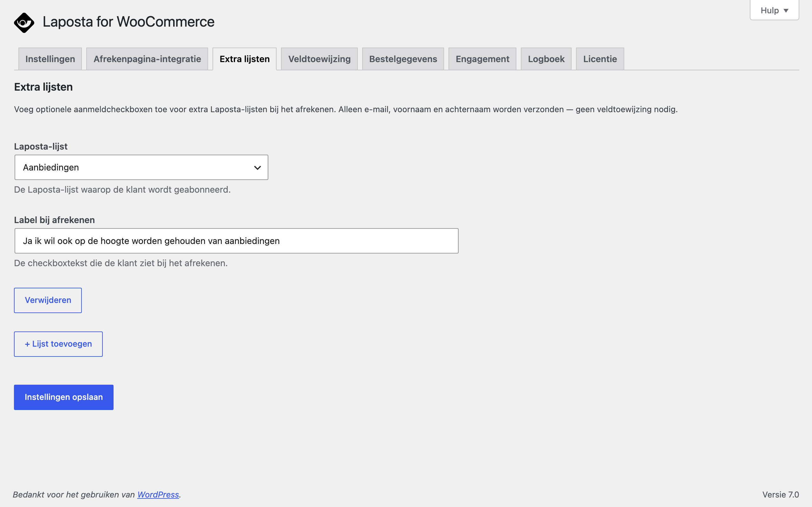Switch to the Instellingen tab
The image size is (812, 507).
[50, 59]
